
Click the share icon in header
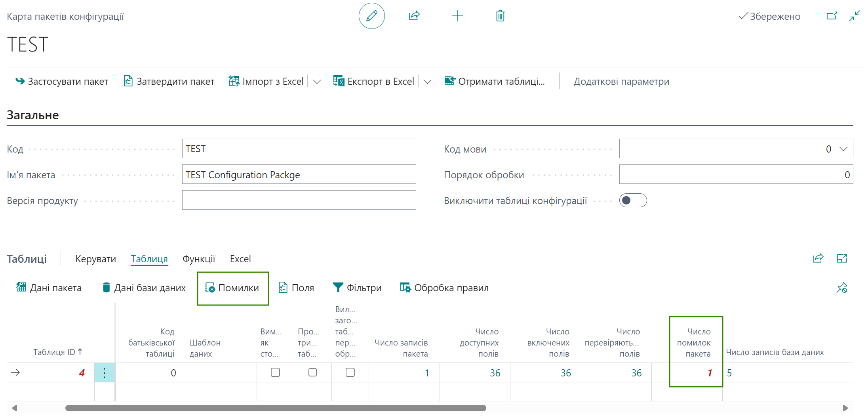pos(414,16)
